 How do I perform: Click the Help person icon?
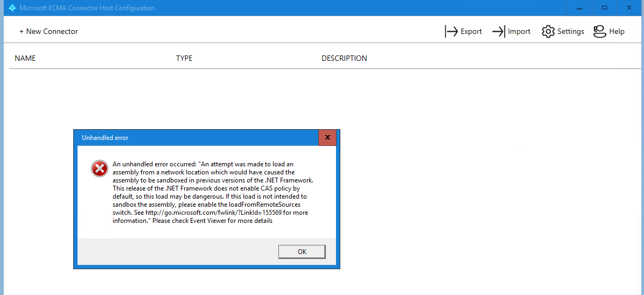[599, 32]
